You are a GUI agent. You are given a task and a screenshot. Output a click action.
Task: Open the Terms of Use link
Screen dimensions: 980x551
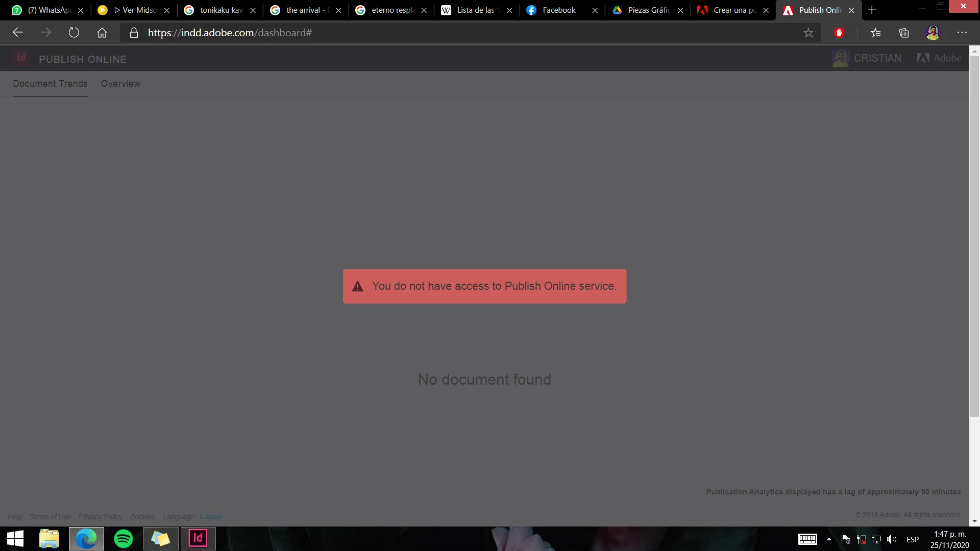tap(50, 517)
